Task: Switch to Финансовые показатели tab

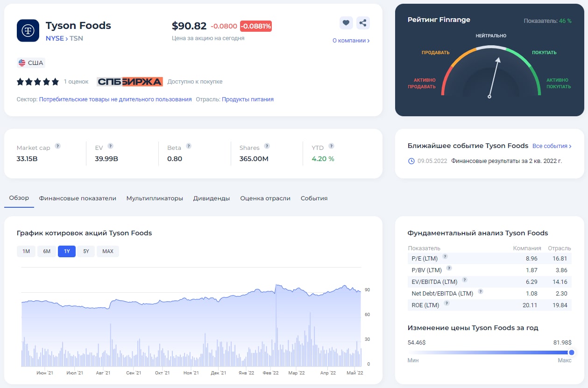Action: tap(78, 198)
